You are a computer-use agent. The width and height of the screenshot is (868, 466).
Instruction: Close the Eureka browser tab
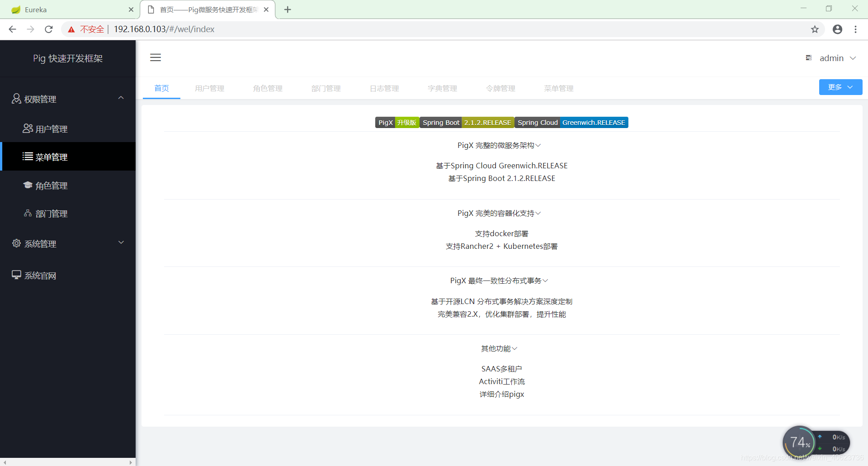[131, 10]
